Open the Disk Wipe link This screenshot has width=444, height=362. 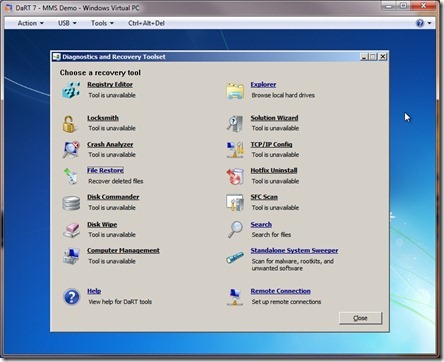[102, 225]
